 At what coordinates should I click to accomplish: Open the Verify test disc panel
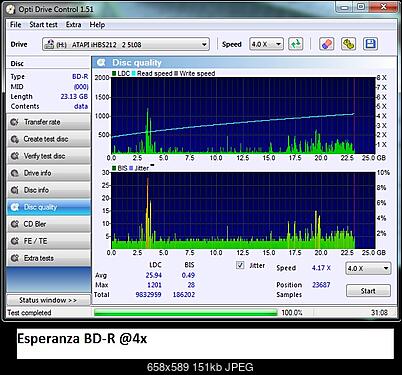click(x=49, y=156)
